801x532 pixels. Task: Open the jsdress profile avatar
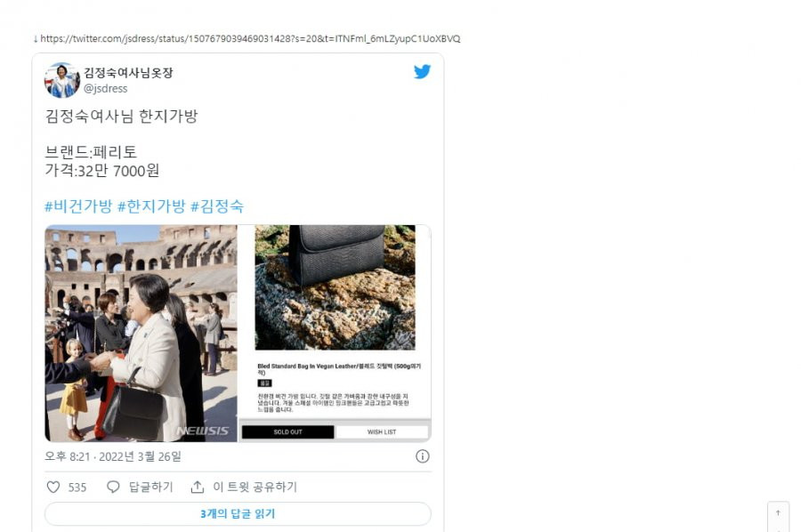point(61,80)
